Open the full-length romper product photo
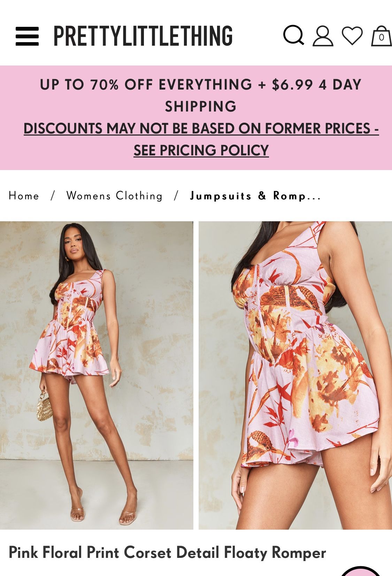392x576 pixels. click(97, 375)
